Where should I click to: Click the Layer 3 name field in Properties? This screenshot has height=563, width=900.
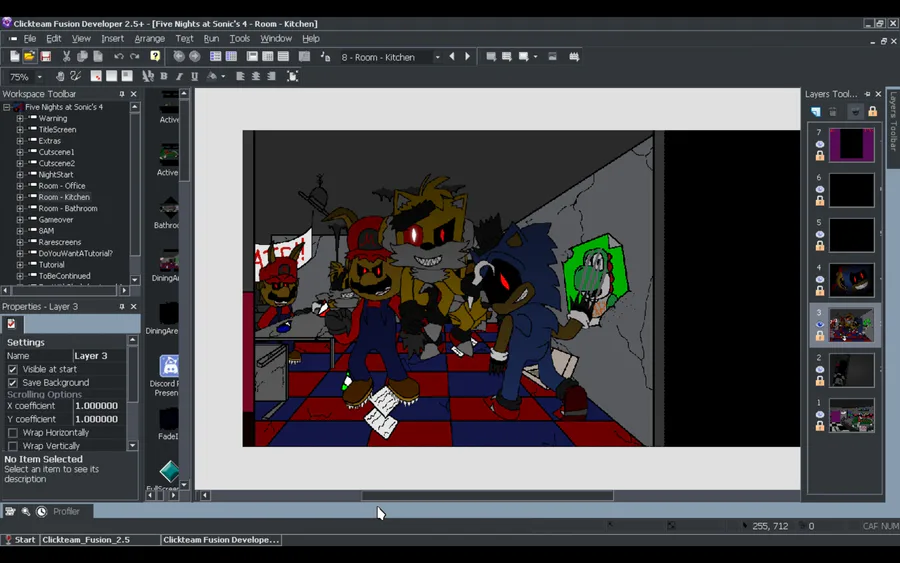click(x=99, y=356)
